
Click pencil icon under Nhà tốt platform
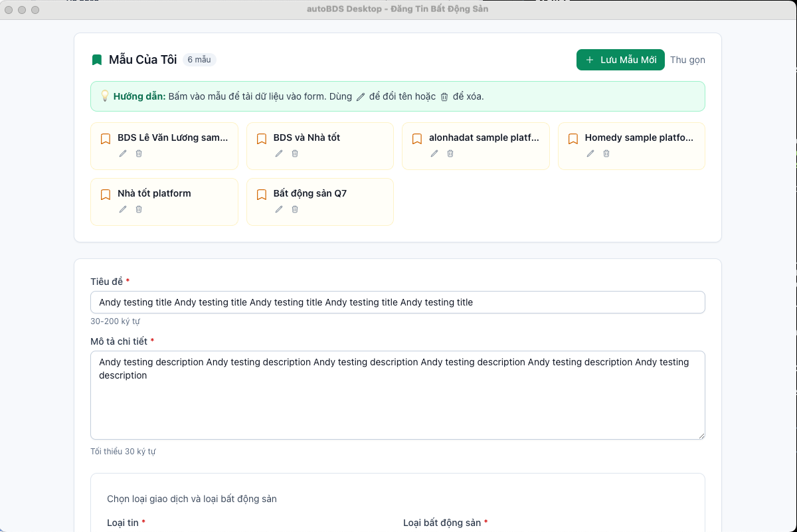[x=123, y=209]
